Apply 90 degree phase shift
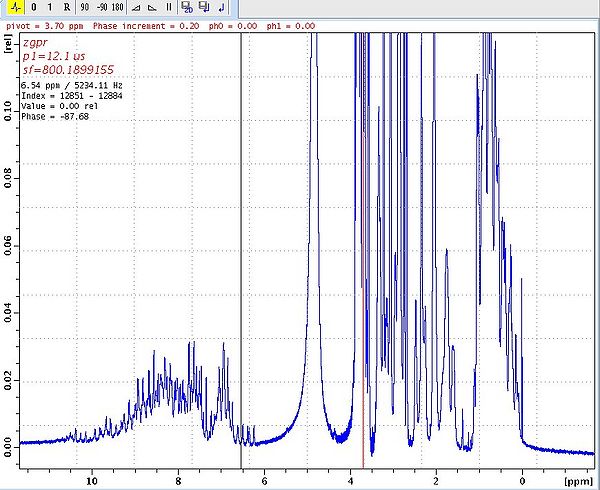Screen dimensions: 600x490 (85, 8)
